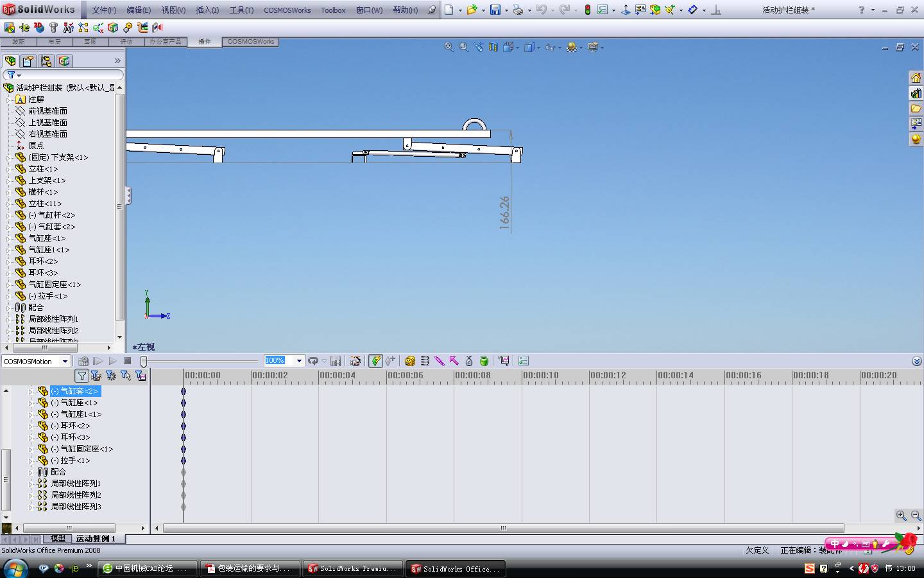Image resolution: width=924 pixels, height=578 pixels.
Task: Stop the motion study playback
Action: [x=127, y=361]
